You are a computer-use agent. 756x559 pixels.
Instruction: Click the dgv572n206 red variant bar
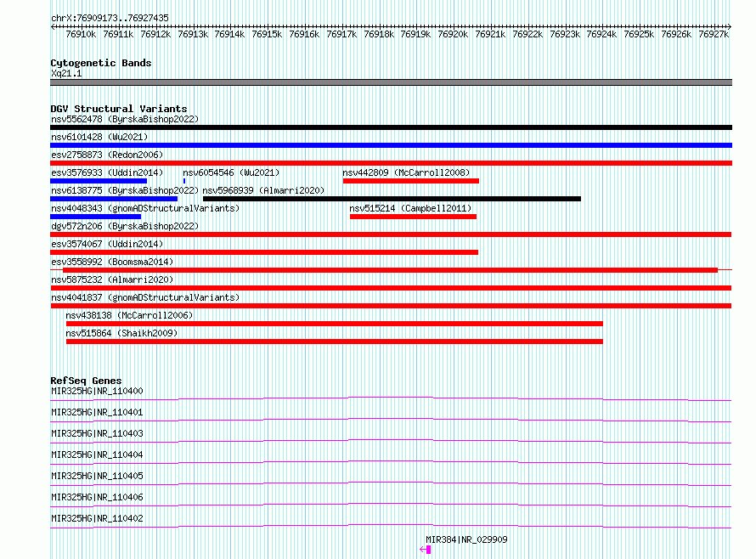391,234
